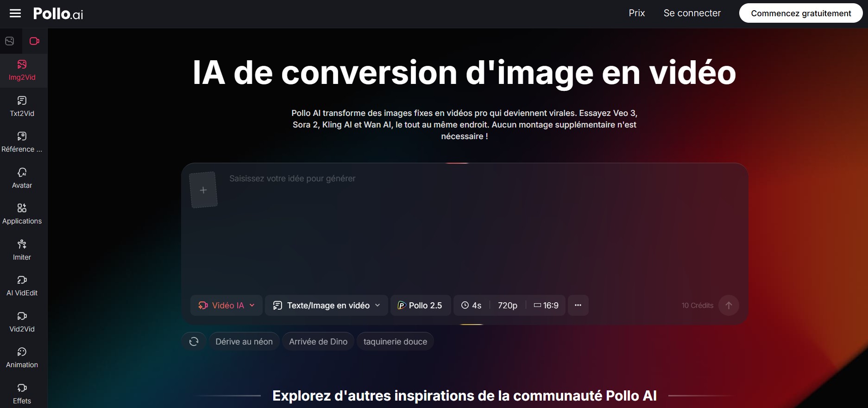This screenshot has width=868, height=408.
Task: Change the 4s duration setting
Action: click(x=472, y=306)
